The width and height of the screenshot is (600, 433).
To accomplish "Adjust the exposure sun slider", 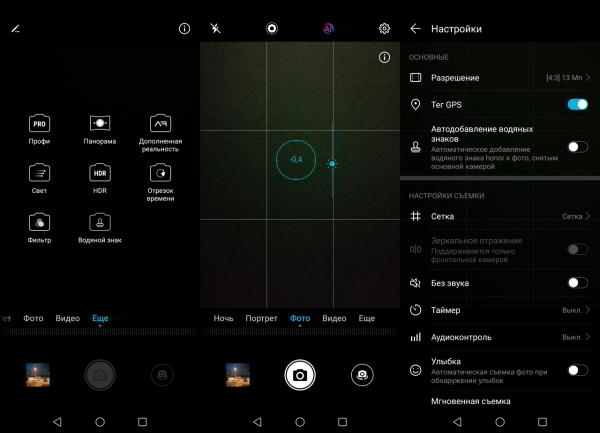I will pos(331,162).
